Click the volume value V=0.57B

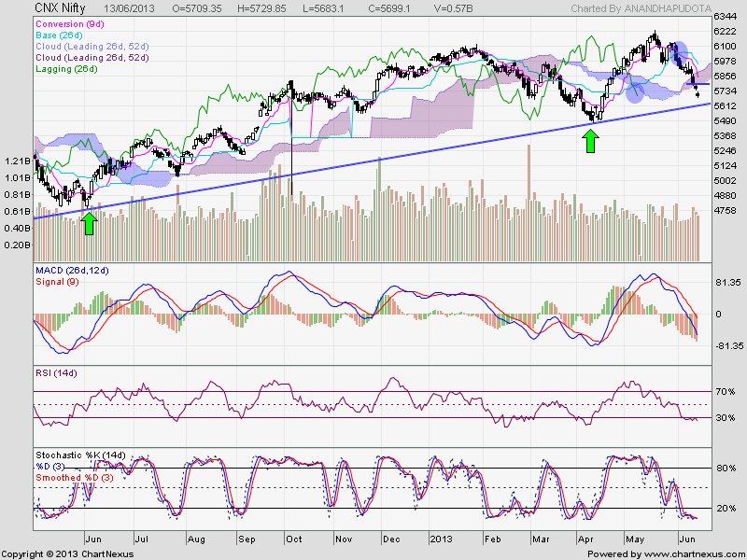click(453, 8)
